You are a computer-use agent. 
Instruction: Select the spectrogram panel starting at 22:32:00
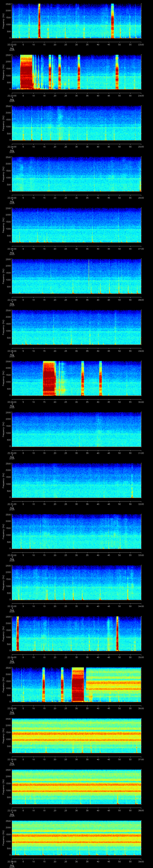click(76, 531)
